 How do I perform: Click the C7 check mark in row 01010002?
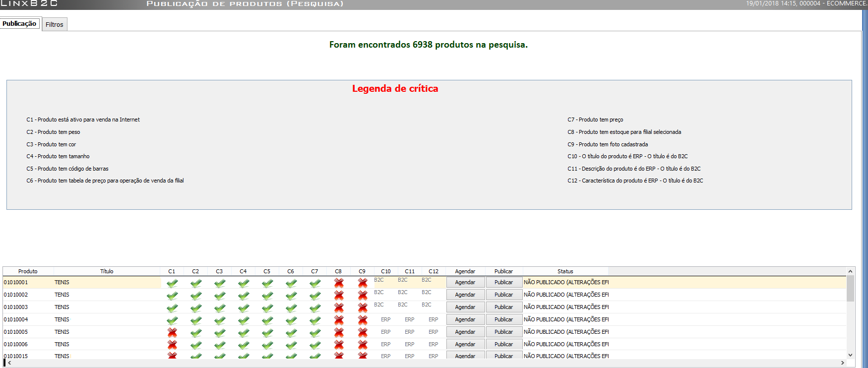pos(315,296)
